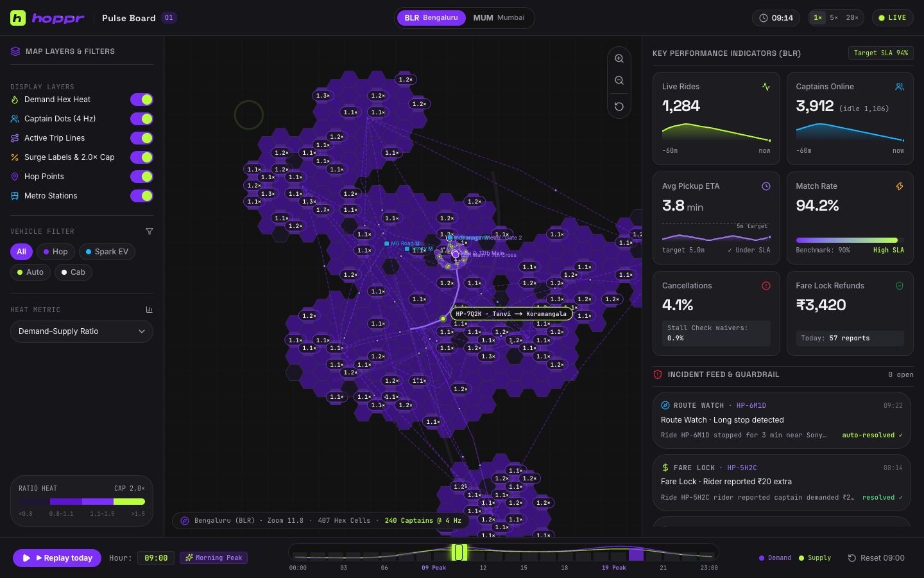The width and height of the screenshot is (924, 578).
Task: Click the LIVE status button
Action: [x=893, y=18]
